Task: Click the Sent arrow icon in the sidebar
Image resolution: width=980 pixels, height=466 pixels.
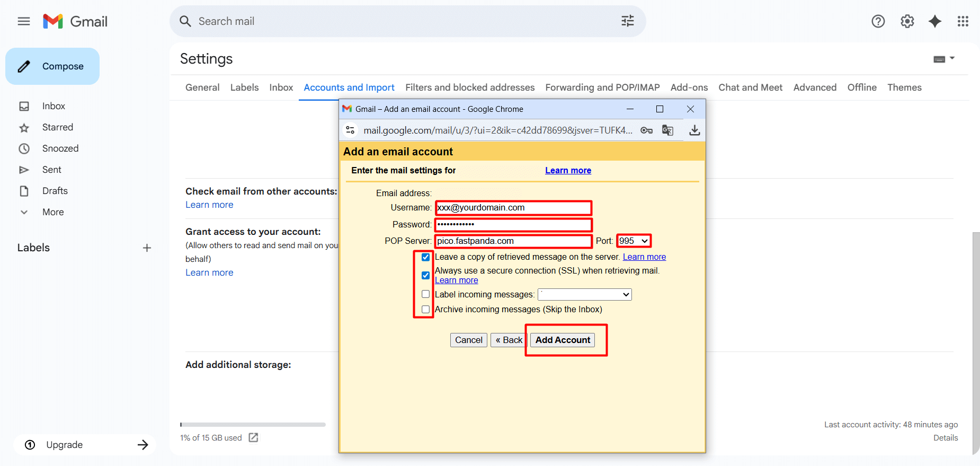Action: [x=24, y=170]
